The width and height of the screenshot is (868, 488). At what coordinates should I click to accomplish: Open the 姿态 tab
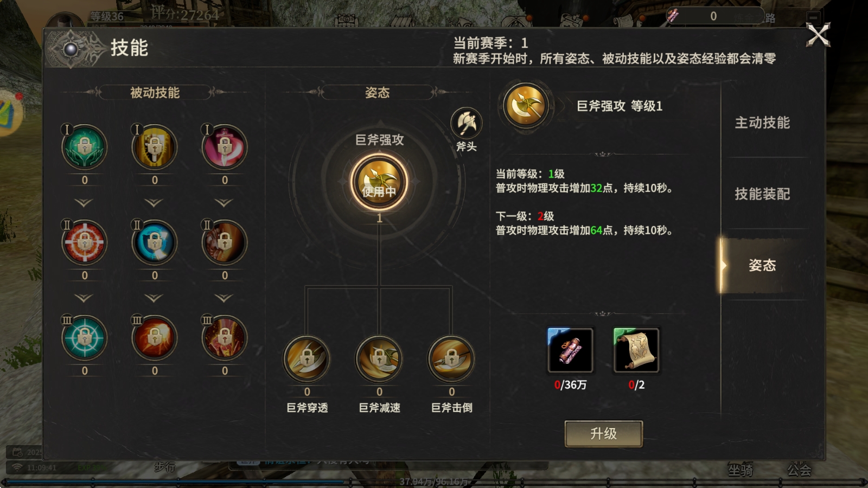(x=762, y=265)
